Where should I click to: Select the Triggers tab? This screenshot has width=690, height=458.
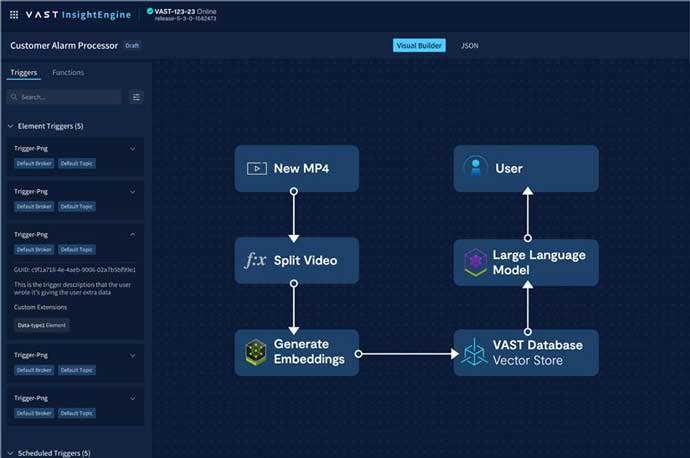click(22, 73)
